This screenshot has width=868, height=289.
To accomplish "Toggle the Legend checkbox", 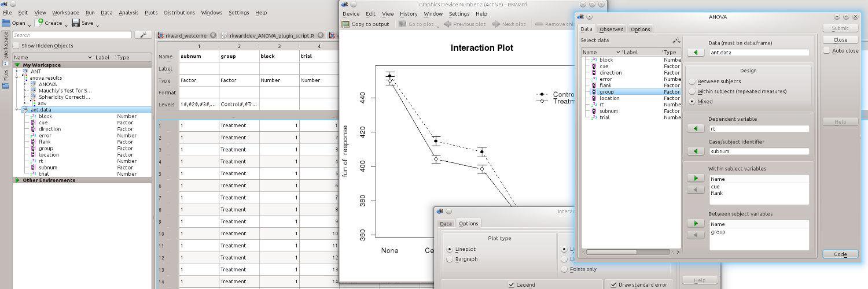I will tap(512, 284).
